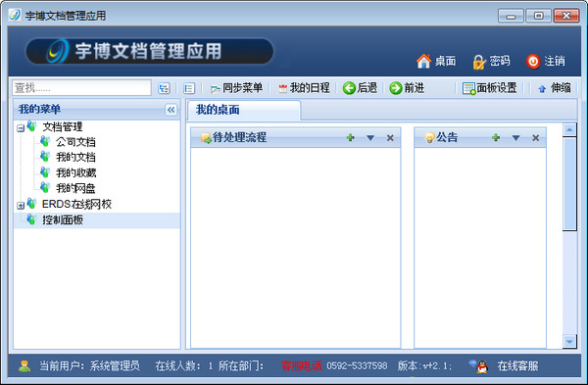Click the 我的收藏 node icon
This screenshot has width=588, height=385.
click(45, 172)
